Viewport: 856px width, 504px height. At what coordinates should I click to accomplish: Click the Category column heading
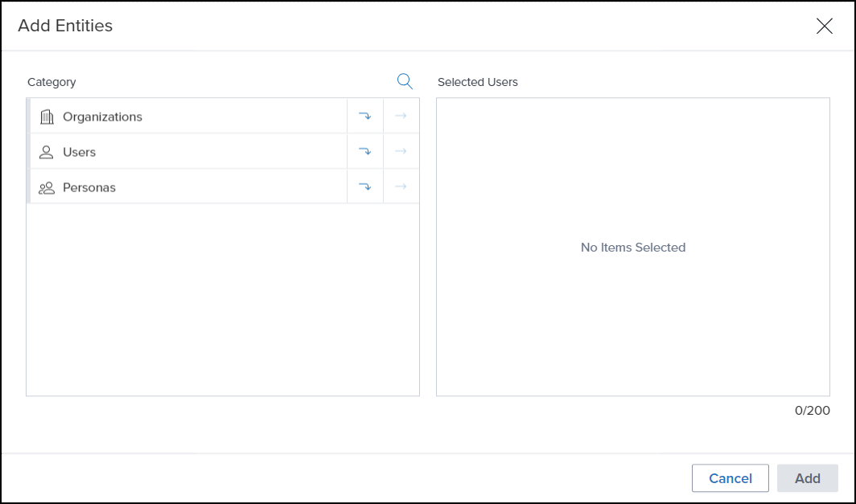point(51,82)
